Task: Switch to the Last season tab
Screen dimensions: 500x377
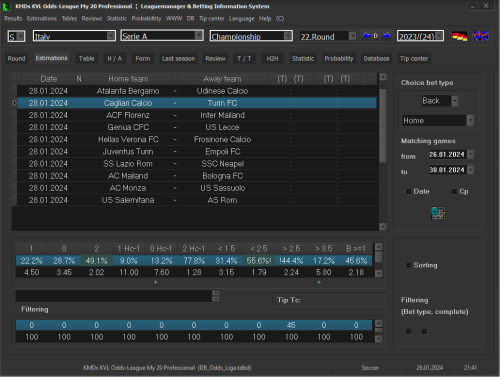Action: point(178,59)
